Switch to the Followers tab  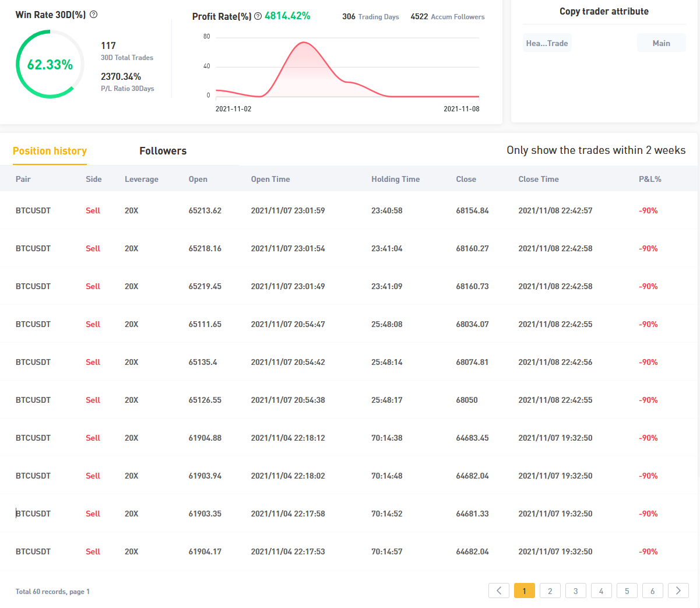[x=163, y=151]
